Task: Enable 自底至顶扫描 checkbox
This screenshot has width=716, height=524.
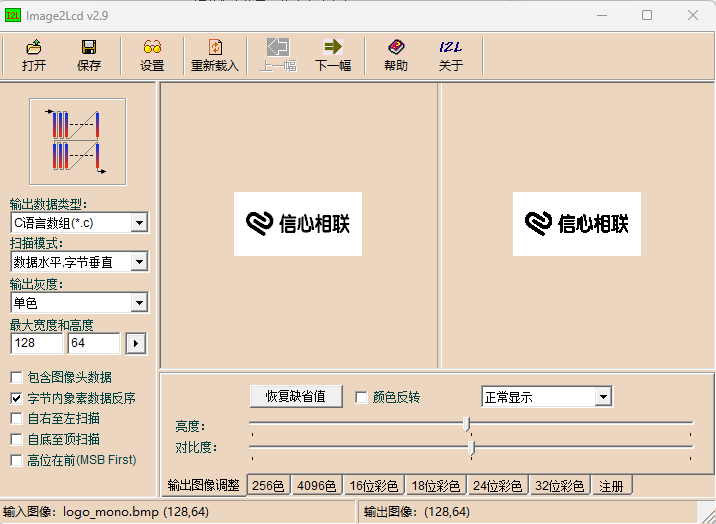Action: pos(16,439)
